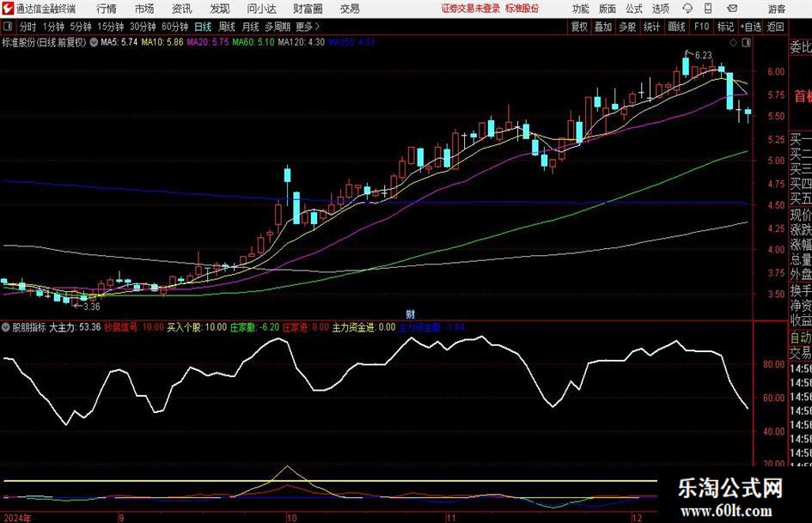Click the 返回 back button
The image size is (812, 523).
(775, 27)
